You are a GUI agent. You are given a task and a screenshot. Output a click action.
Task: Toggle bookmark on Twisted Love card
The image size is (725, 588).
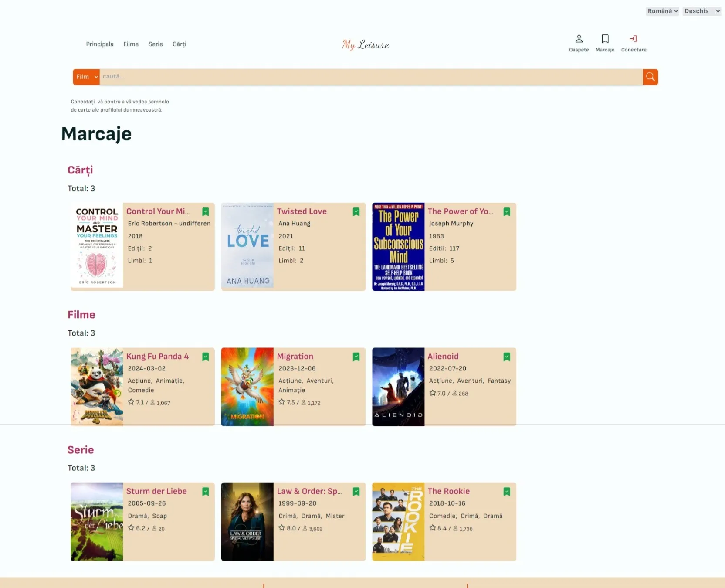pyautogui.click(x=356, y=212)
